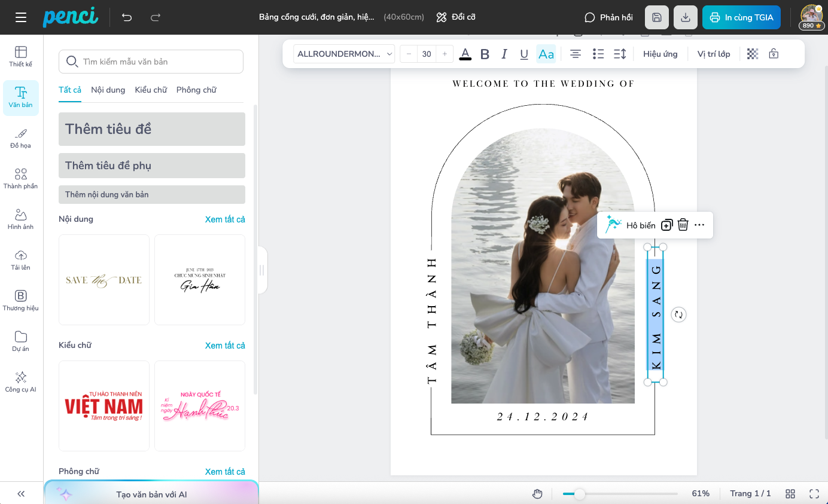Duplicate the selected KIM SANG text
The width and height of the screenshot is (828, 504).
(x=666, y=225)
